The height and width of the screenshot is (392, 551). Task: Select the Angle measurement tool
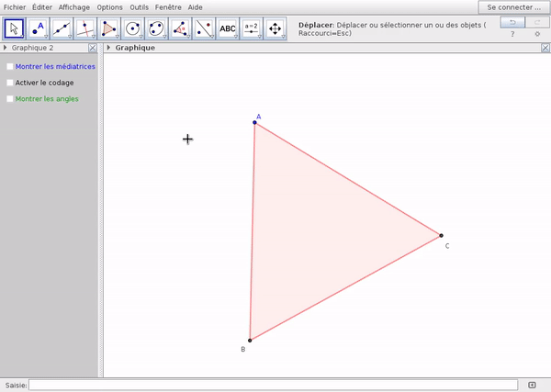(180, 28)
